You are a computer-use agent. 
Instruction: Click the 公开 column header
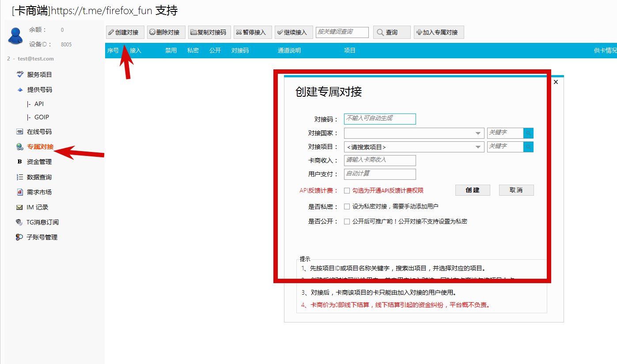click(215, 51)
